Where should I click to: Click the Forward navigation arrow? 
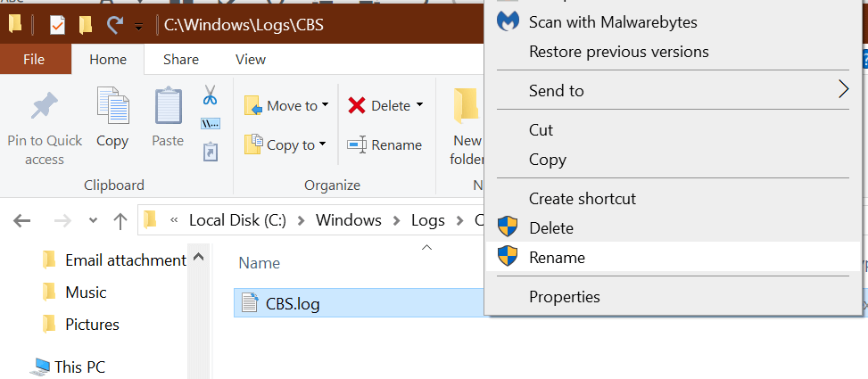coord(63,221)
